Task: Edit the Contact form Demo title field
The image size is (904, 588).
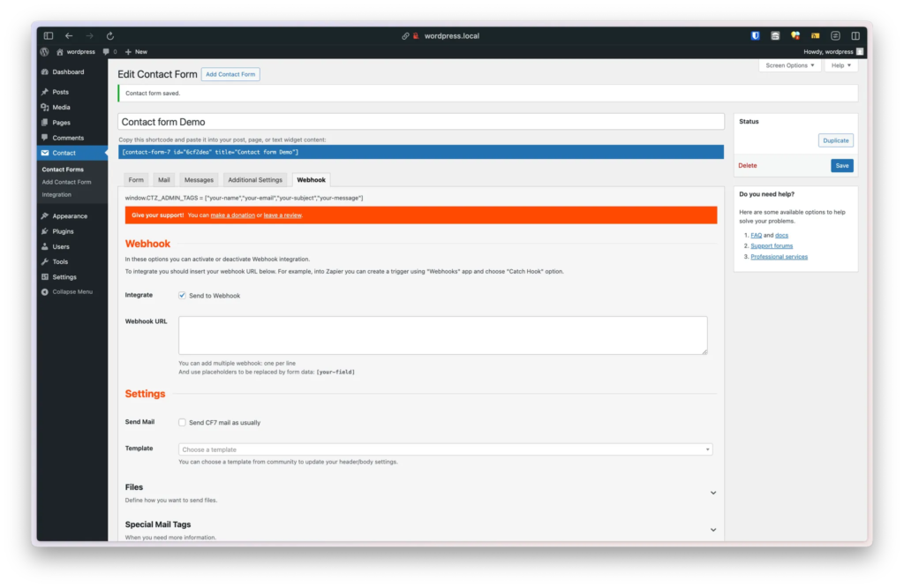Action: pyautogui.click(x=421, y=122)
